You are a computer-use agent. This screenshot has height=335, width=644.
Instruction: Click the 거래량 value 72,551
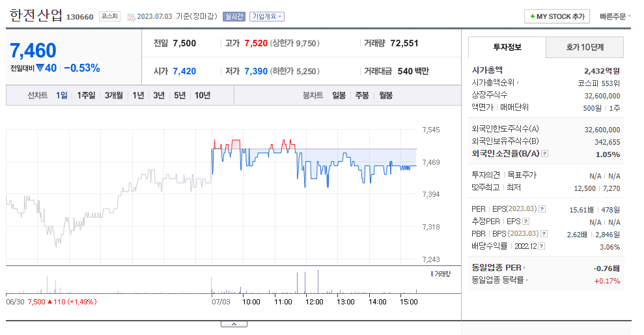tap(404, 43)
